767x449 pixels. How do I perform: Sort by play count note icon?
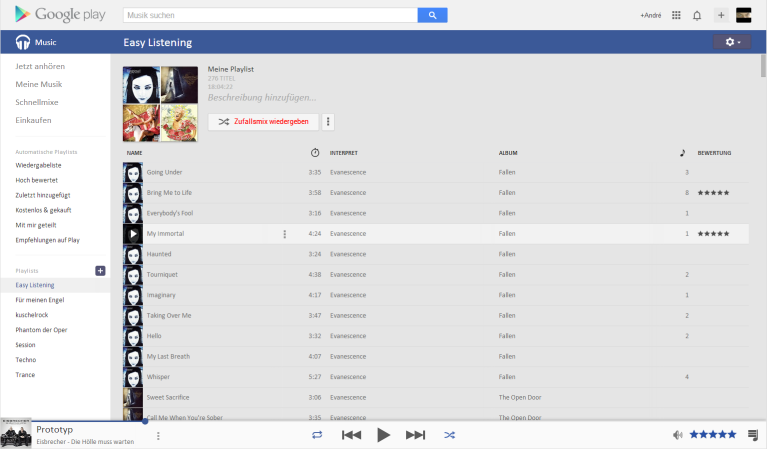click(x=682, y=153)
